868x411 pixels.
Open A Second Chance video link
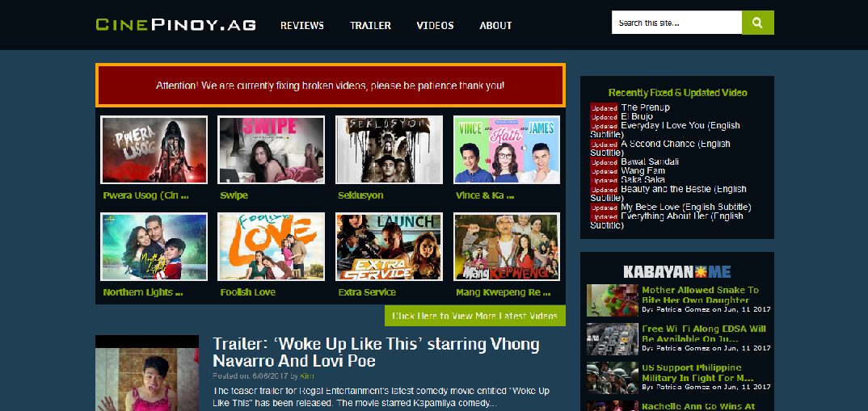pos(659,149)
